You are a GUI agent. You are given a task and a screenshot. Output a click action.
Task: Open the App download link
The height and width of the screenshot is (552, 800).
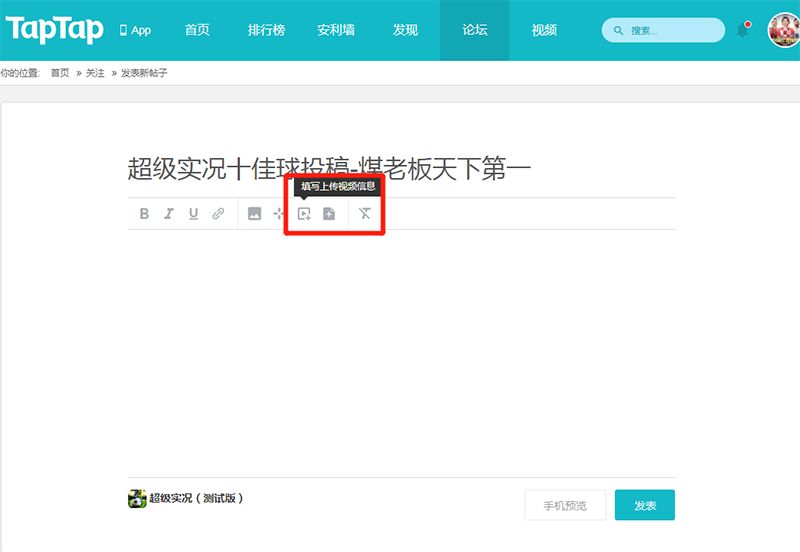click(x=135, y=30)
